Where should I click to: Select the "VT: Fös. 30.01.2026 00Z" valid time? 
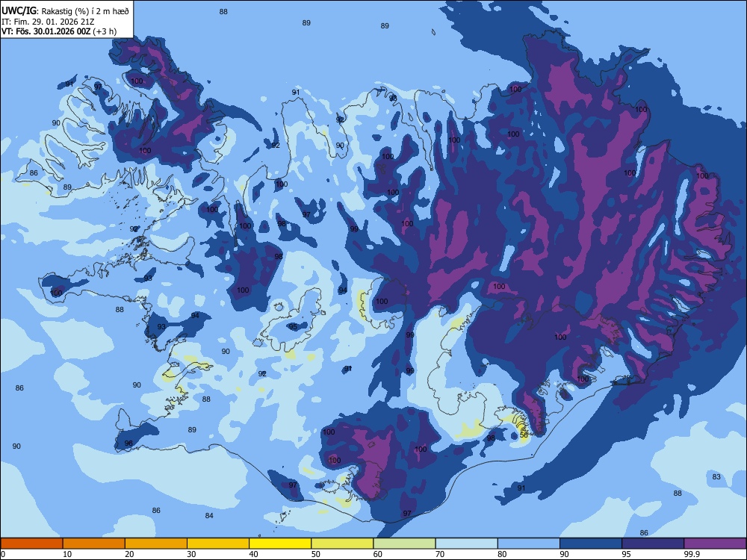(46, 31)
